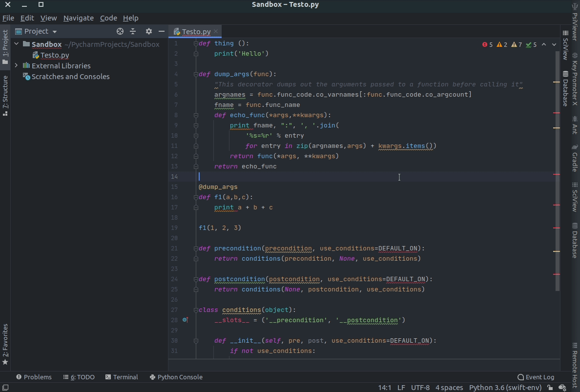Click the tool windows quick access icon bottom-left
The image size is (580, 392).
click(5, 388)
